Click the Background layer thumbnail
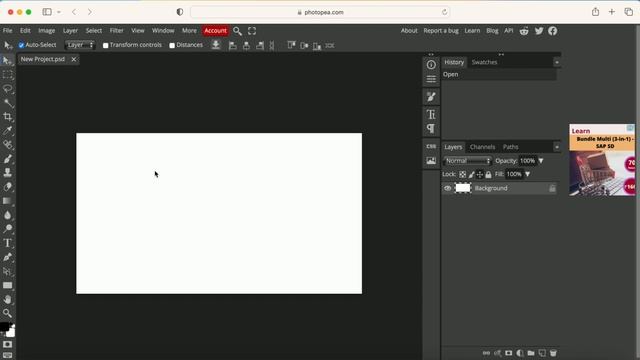This screenshot has height=360, width=640. pos(463,188)
